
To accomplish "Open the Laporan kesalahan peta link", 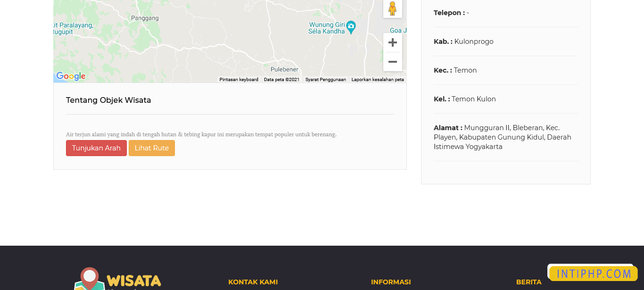I will coord(377,79).
